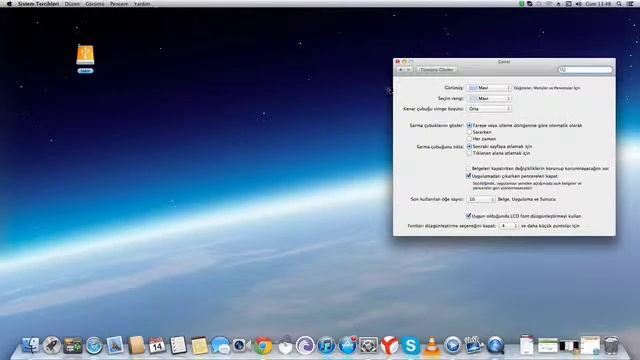Open Calendar icon showing 14

157,345
